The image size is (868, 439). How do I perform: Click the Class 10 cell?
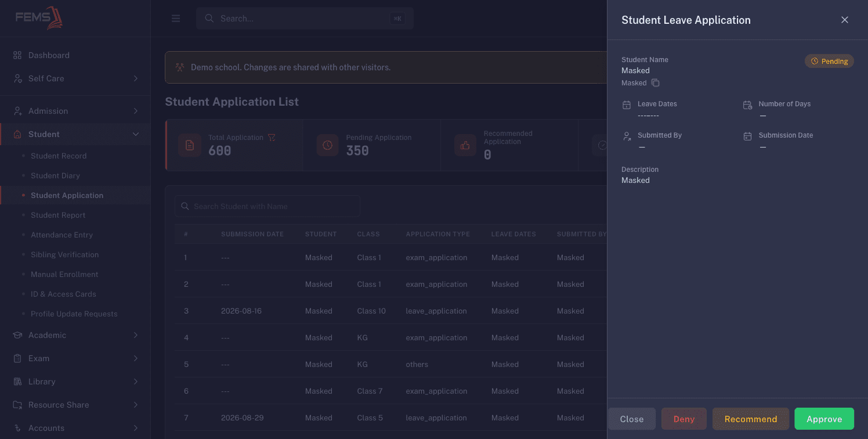pyautogui.click(x=371, y=311)
